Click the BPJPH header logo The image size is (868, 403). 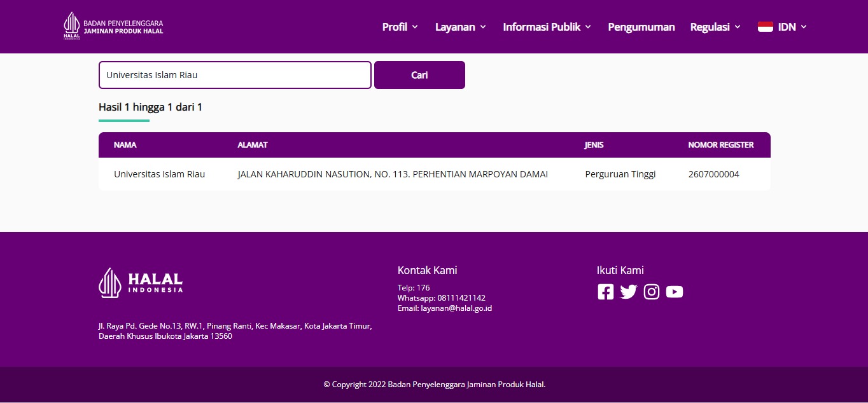[x=113, y=26]
